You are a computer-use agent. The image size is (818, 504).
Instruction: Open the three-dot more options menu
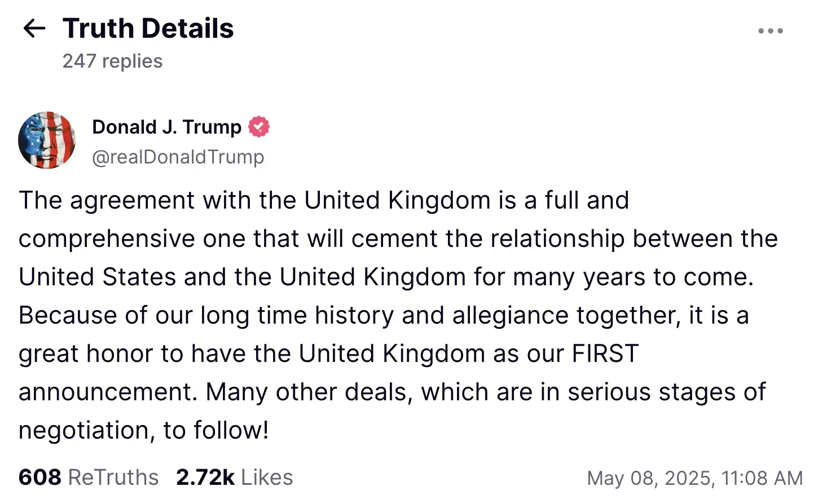(x=770, y=31)
